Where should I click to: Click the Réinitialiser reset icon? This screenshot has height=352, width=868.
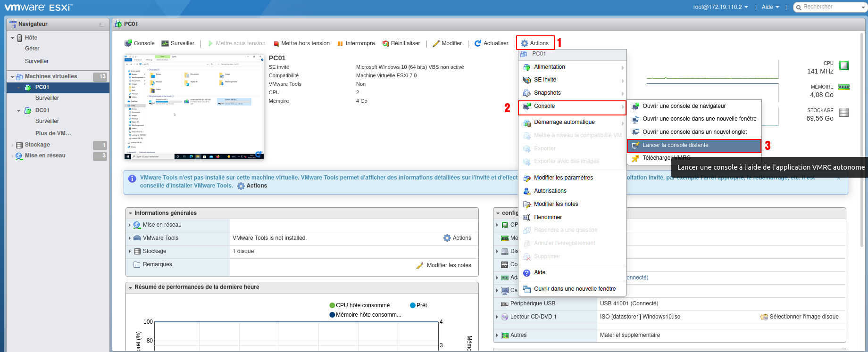coord(385,43)
